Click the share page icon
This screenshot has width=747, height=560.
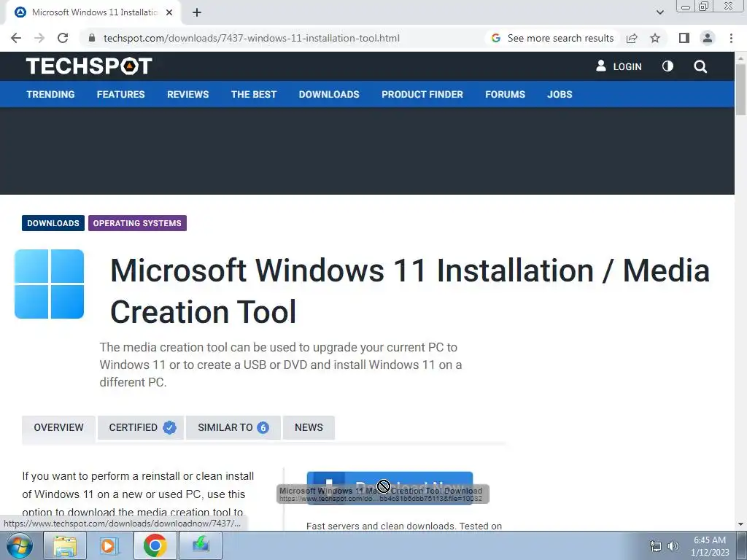[632, 38]
